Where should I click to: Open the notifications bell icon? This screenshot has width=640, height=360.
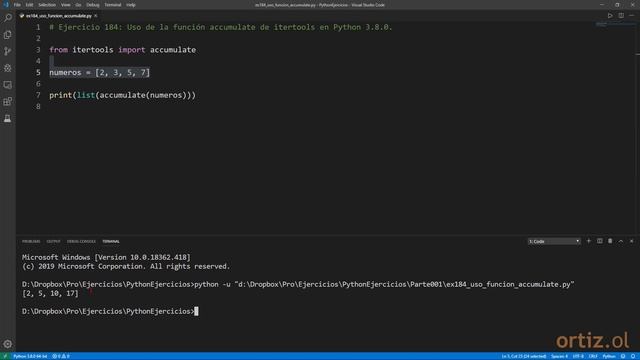point(633,356)
